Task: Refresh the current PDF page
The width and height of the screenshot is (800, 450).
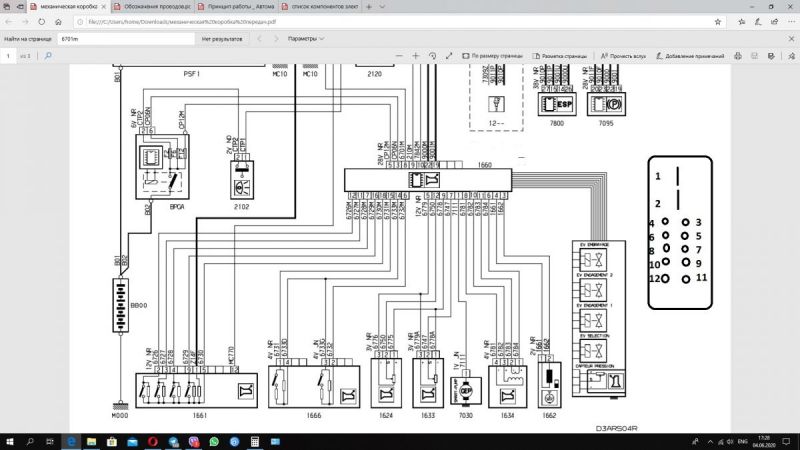Action: tap(42, 22)
